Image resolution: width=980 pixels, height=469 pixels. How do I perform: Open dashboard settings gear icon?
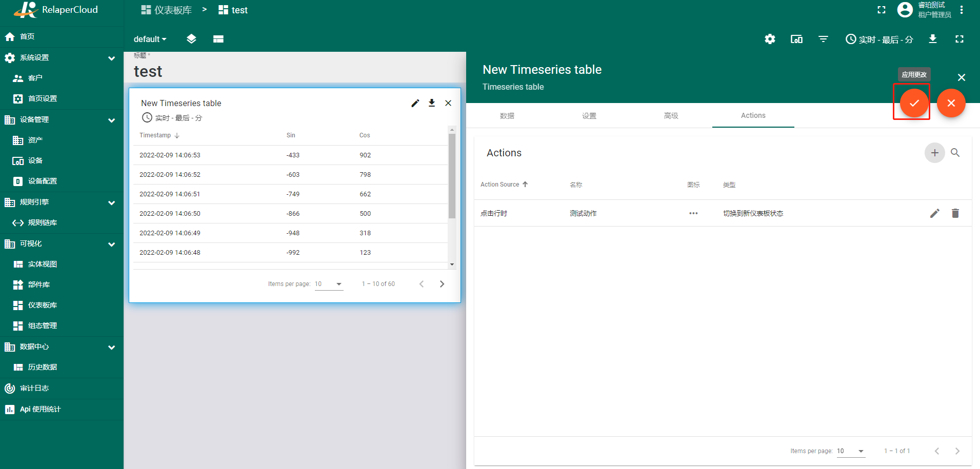[770, 39]
